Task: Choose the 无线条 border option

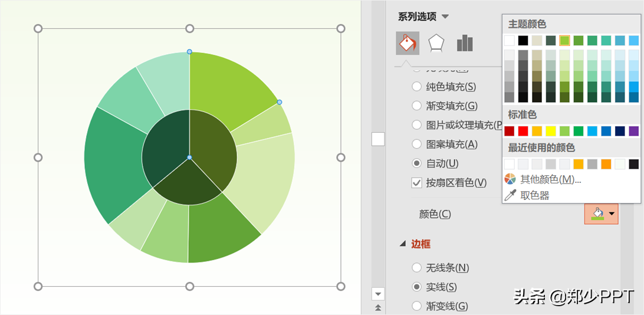Action: click(417, 268)
